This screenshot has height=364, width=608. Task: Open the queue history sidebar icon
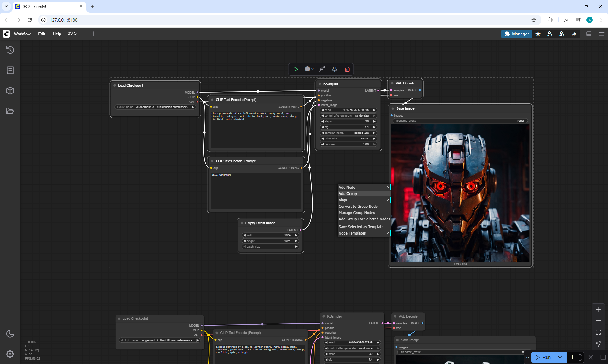[x=10, y=50]
